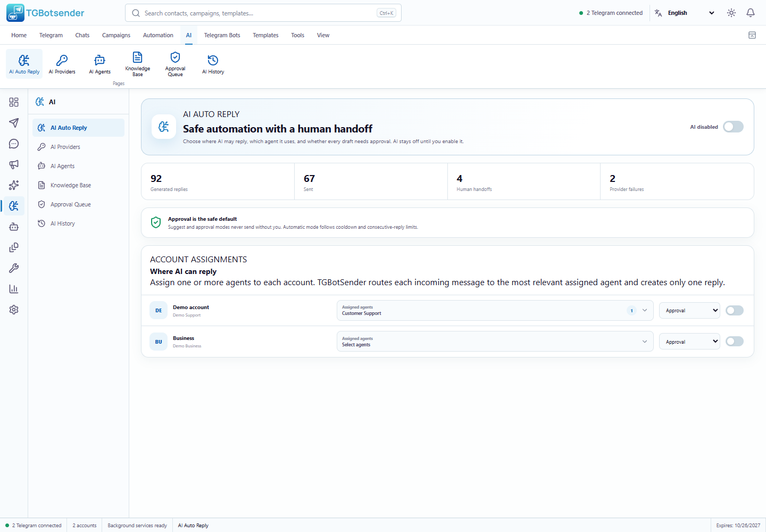Image resolution: width=766 pixels, height=532 pixels.
Task: Expand Select agents dropdown for Business
Action: (495, 342)
